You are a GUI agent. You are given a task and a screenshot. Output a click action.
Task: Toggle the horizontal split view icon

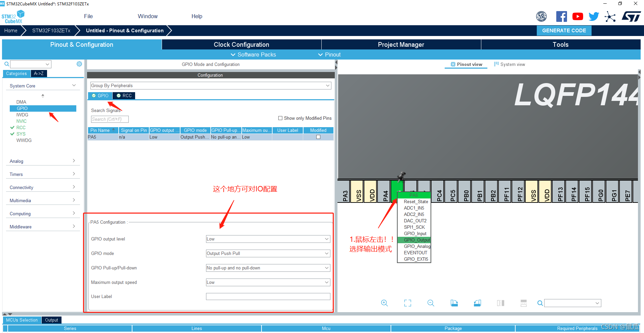[x=524, y=303]
